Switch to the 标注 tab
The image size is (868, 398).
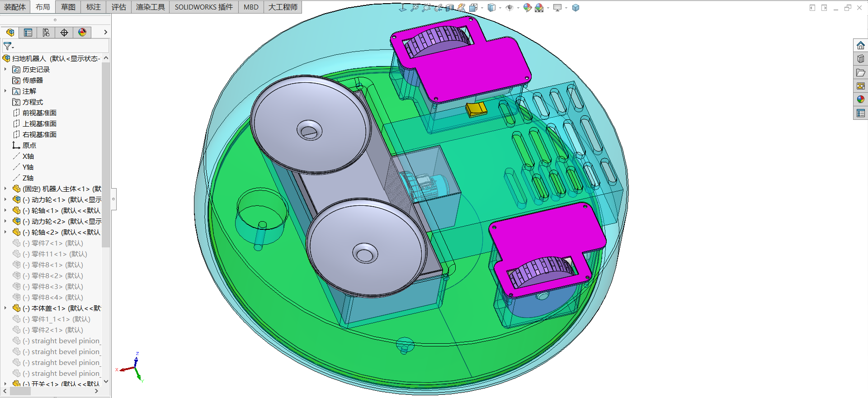pos(94,7)
